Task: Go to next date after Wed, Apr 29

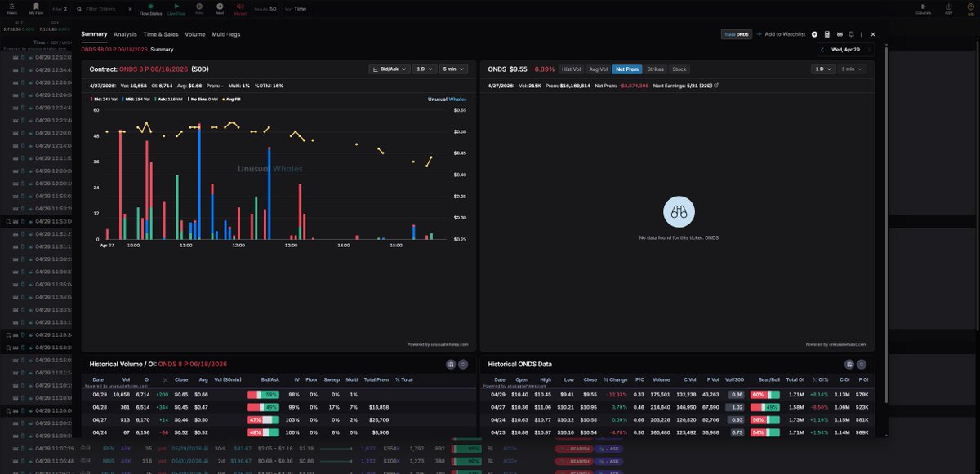Action: point(867,50)
